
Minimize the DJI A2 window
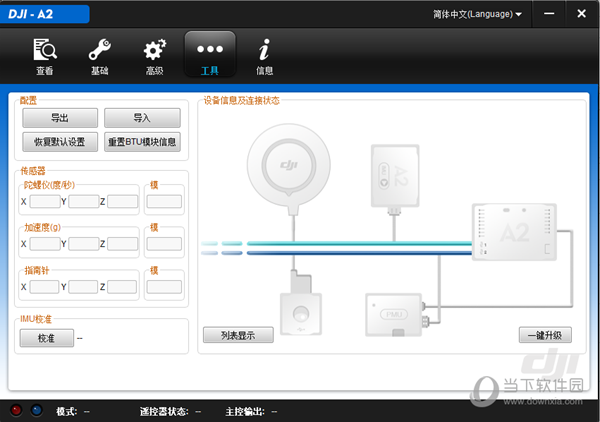549,14
